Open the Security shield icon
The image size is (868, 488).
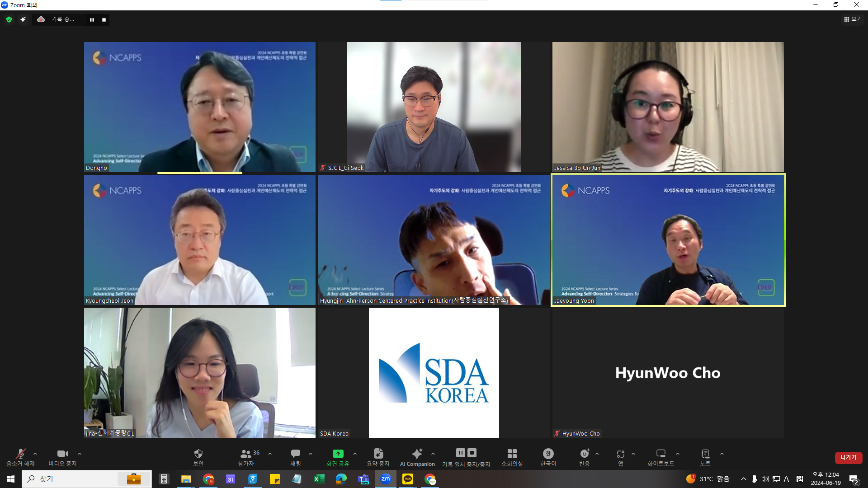click(198, 454)
